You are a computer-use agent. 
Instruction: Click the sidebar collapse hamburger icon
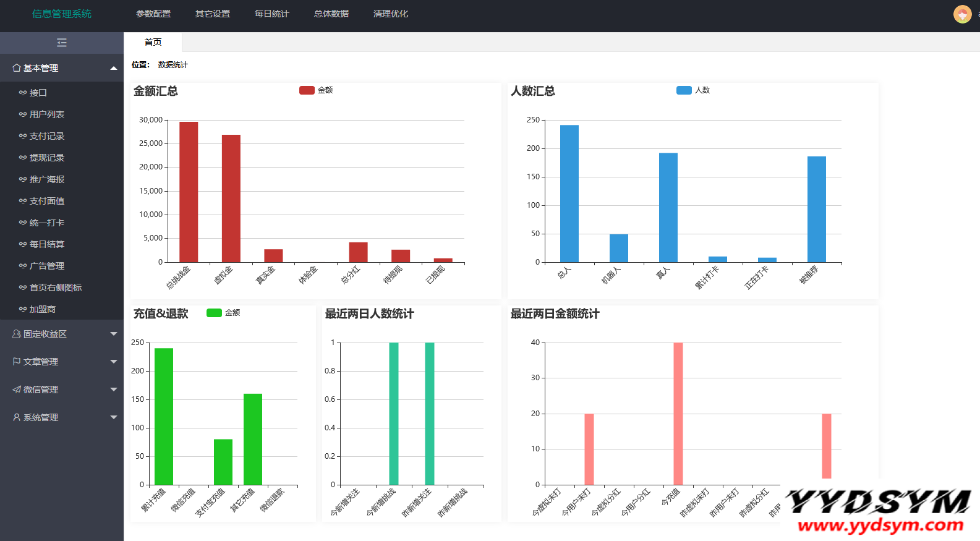pyautogui.click(x=61, y=43)
